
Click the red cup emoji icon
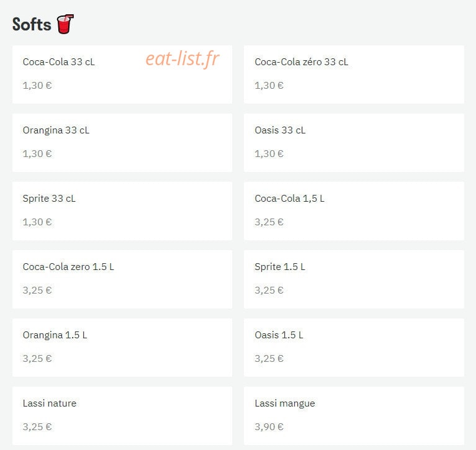(x=65, y=24)
